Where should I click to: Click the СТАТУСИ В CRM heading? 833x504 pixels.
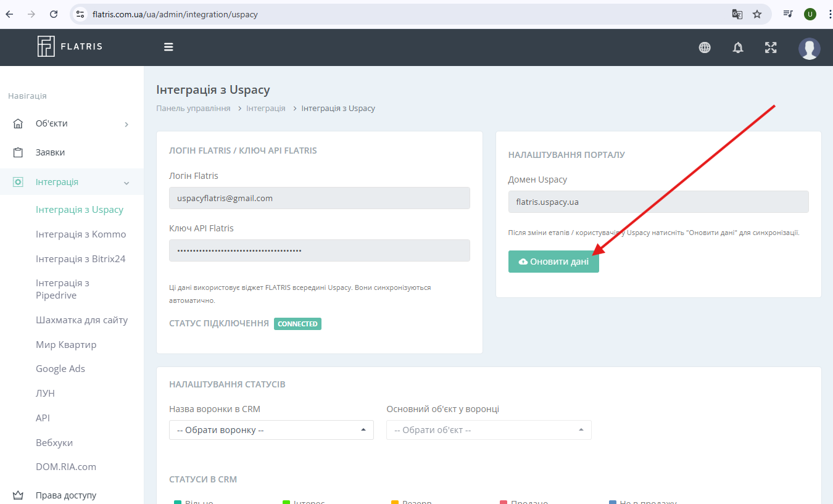coord(203,479)
